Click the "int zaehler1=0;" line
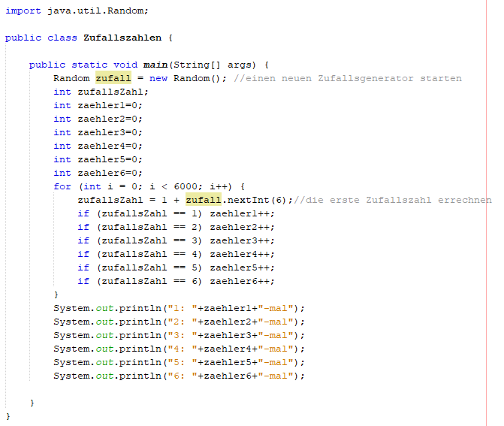This screenshot has width=504, height=426. 98,105
